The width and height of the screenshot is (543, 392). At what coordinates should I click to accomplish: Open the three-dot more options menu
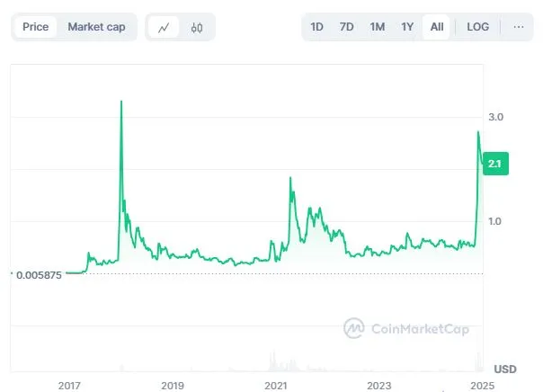tap(518, 27)
